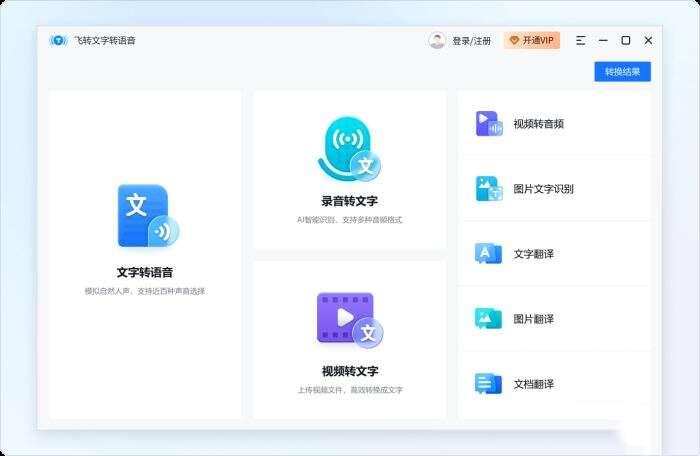Click the 视频转文字 title text

[x=350, y=371]
